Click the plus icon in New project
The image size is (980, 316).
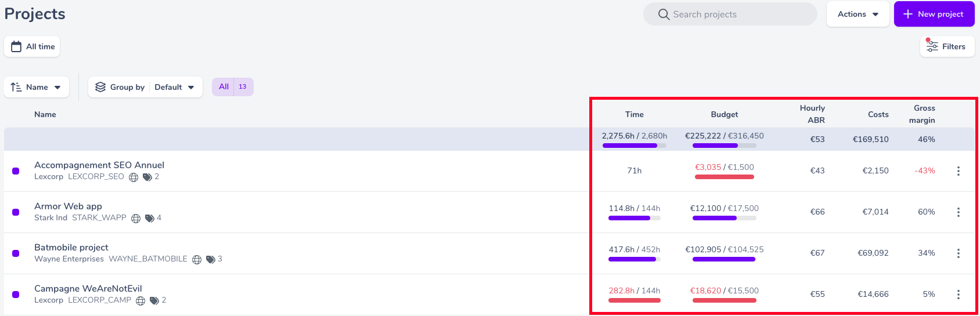[908, 14]
